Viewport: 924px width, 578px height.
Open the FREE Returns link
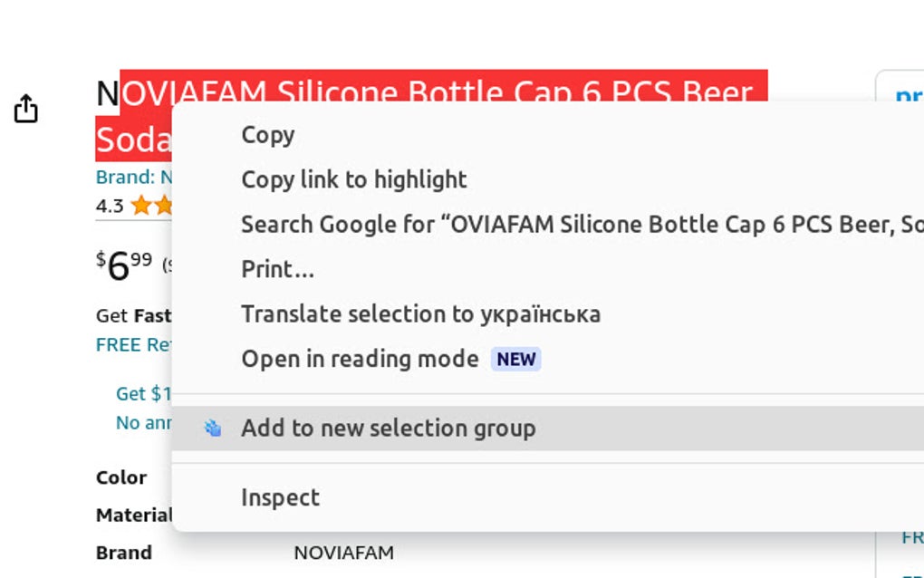pyautogui.click(x=129, y=344)
